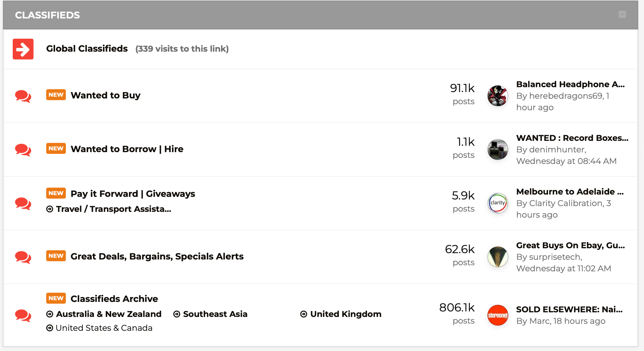Image resolution: width=644 pixels, height=351 pixels.
Task: Open the Balanced Headphone A... latest post
Action: pos(570,84)
